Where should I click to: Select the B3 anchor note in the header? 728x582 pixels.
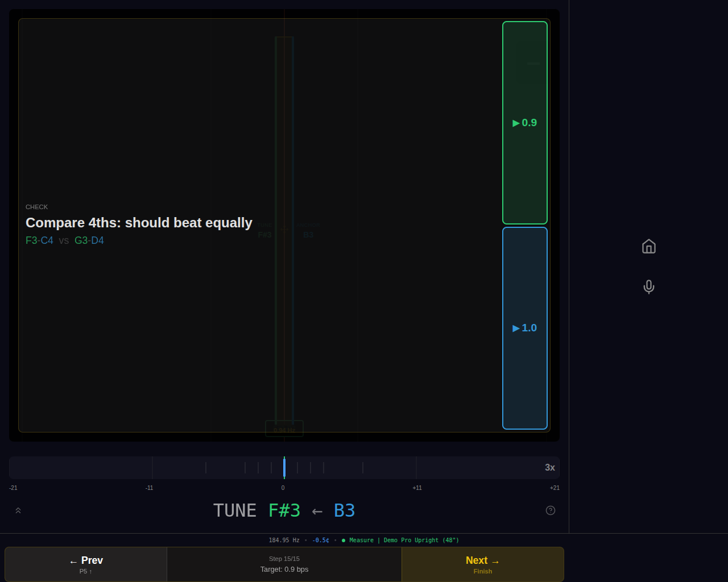pos(344,510)
